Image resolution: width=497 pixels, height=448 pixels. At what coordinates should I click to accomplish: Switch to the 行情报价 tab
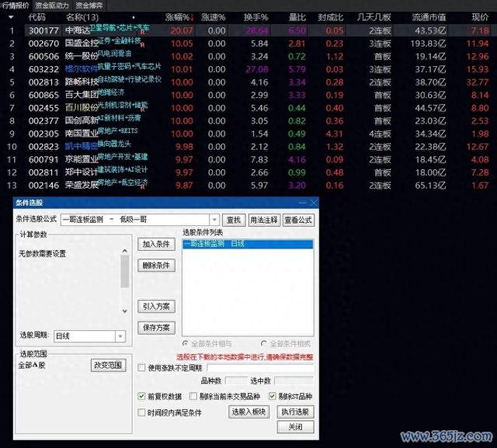(16, 5)
